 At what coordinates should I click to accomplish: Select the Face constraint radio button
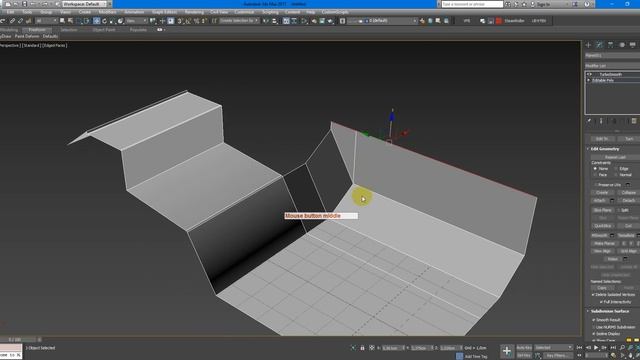[x=595, y=175]
